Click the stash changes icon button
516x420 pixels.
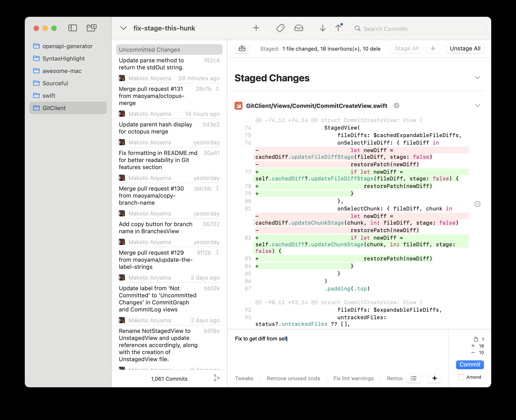pyautogui.click(x=242, y=49)
